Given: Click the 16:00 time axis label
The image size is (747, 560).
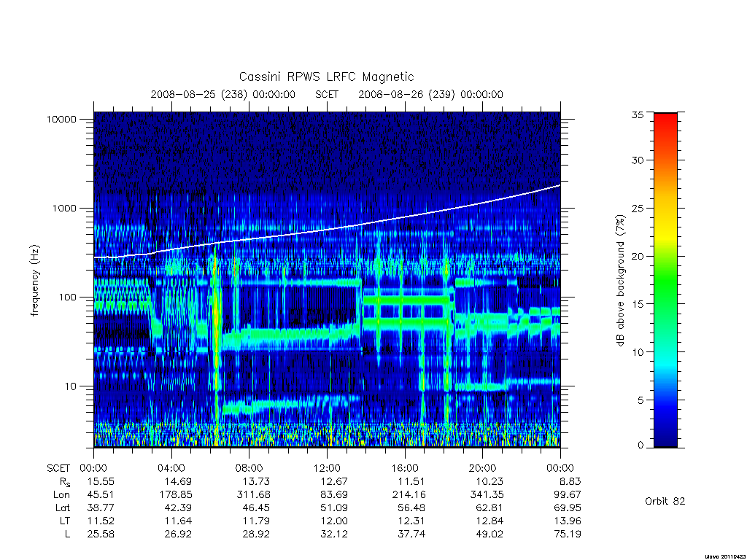Looking at the screenshot, I should point(404,468).
